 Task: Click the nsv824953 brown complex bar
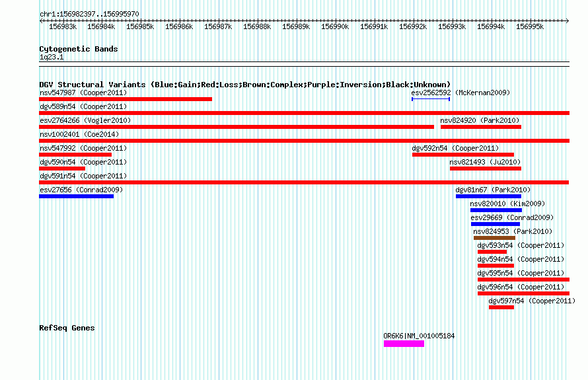[x=495, y=238]
